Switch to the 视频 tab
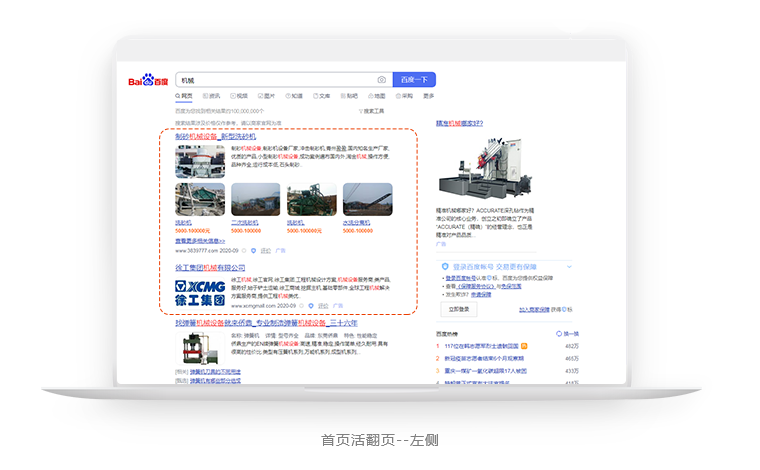The height and width of the screenshot is (470, 760). pos(240,96)
